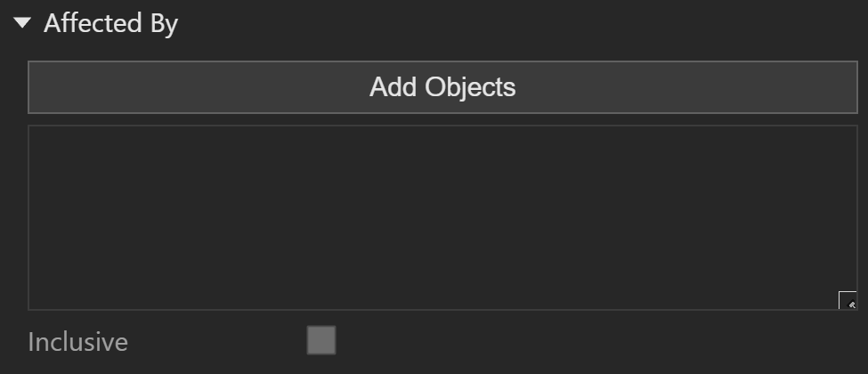The height and width of the screenshot is (374, 868).
Task: Check the Inclusive option box
Action: point(321,340)
